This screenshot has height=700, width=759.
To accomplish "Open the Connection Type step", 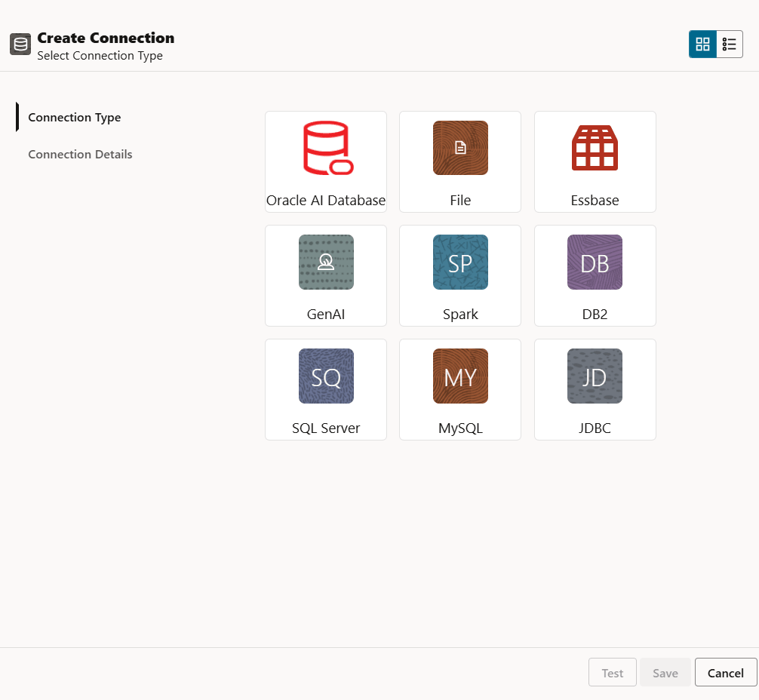I will [x=75, y=117].
